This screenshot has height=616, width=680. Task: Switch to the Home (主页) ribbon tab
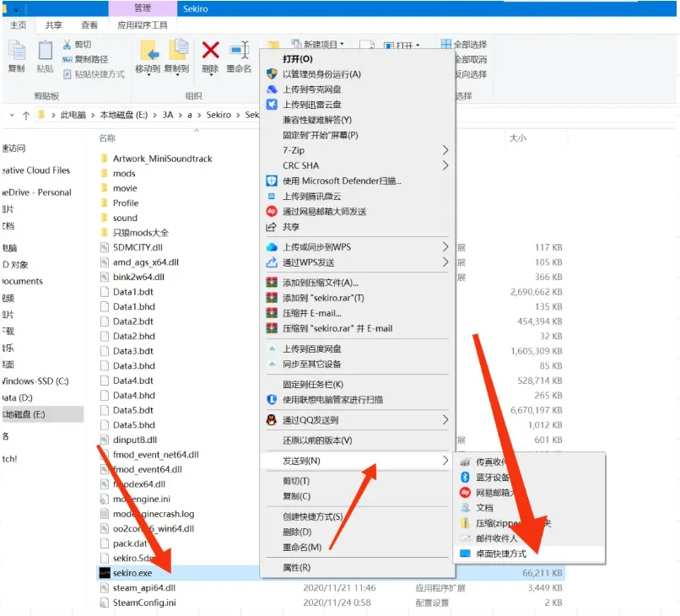[x=18, y=25]
